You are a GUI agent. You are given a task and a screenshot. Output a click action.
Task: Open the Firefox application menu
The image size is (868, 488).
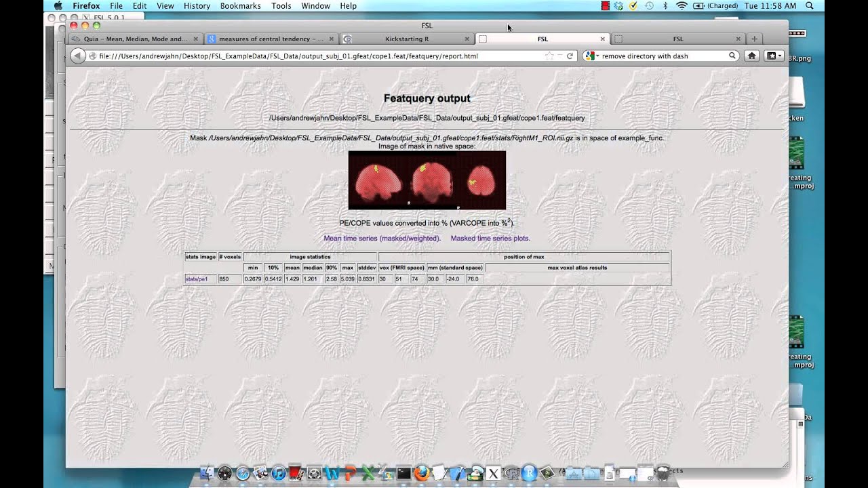click(86, 6)
